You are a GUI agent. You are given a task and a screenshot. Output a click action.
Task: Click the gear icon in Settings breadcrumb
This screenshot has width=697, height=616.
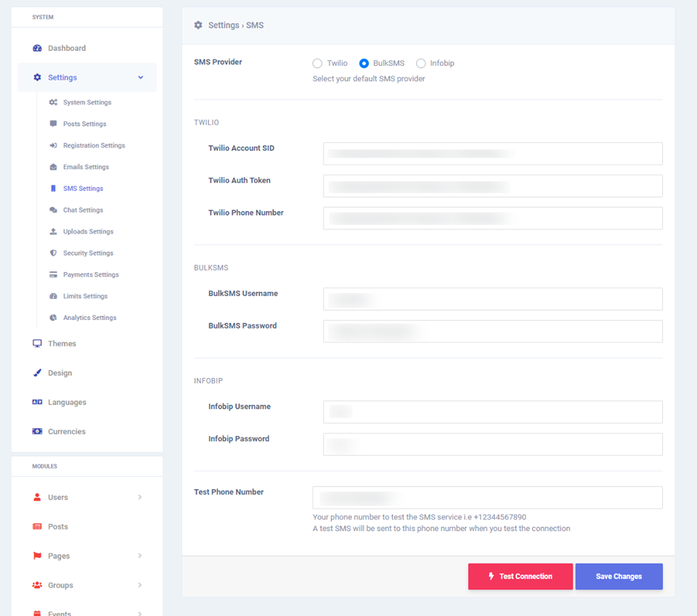(198, 25)
